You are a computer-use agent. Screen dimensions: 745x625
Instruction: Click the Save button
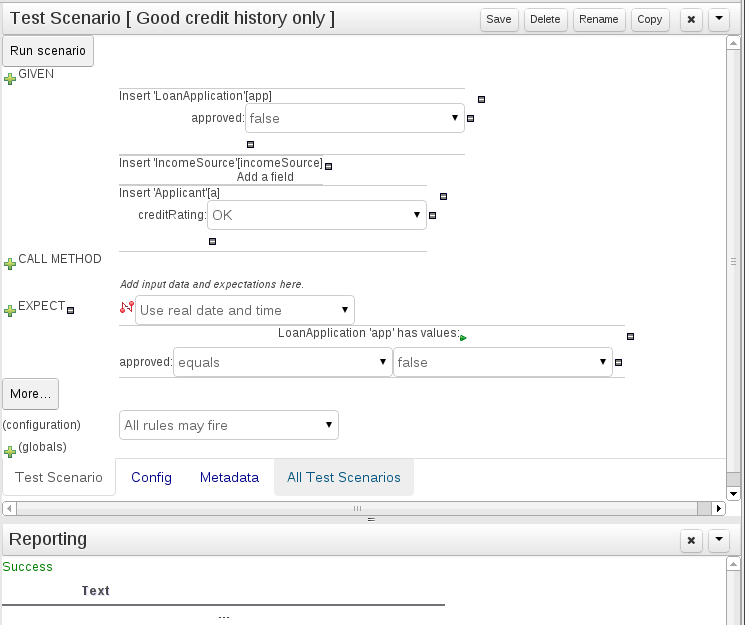point(498,19)
